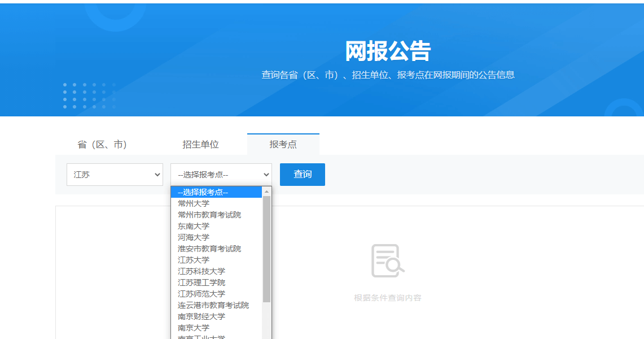Pick 江苏科技大学 in the list
The image size is (644, 339).
coord(201,271)
